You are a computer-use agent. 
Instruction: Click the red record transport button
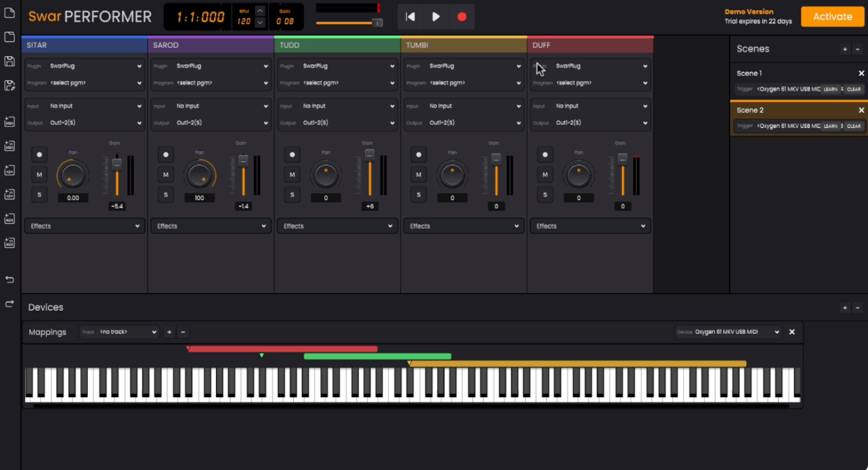point(462,17)
